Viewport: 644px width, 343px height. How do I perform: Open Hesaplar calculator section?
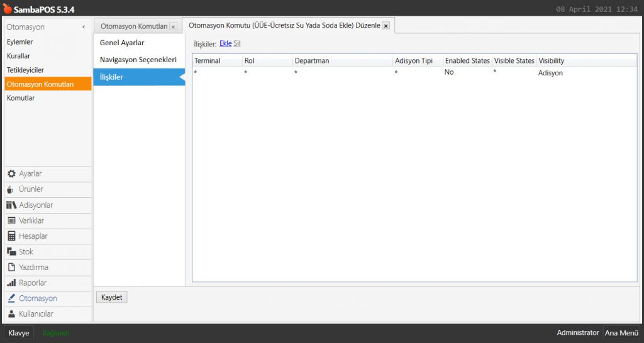tap(33, 236)
